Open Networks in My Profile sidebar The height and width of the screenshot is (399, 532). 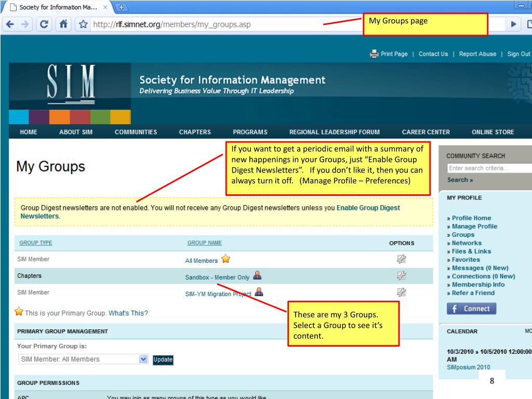pyautogui.click(x=467, y=243)
